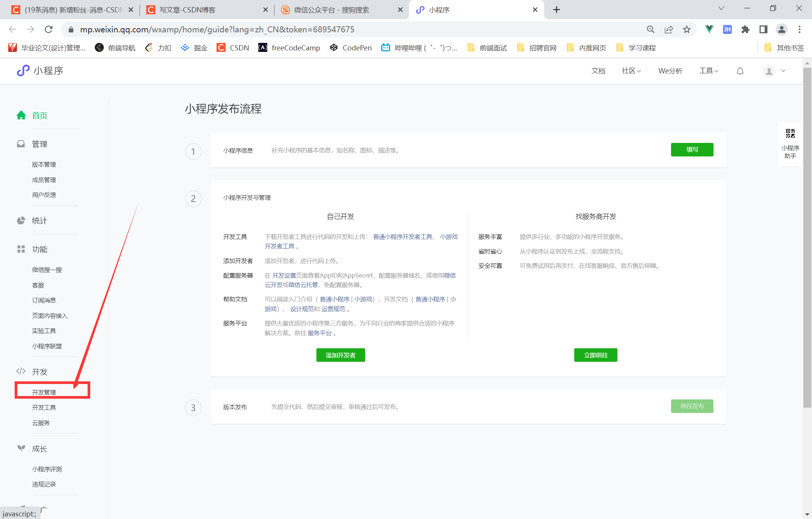The width and height of the screenshot is (812, 519).
Task: Click the 立即前往 button
Action: click(x=596, y=355)
